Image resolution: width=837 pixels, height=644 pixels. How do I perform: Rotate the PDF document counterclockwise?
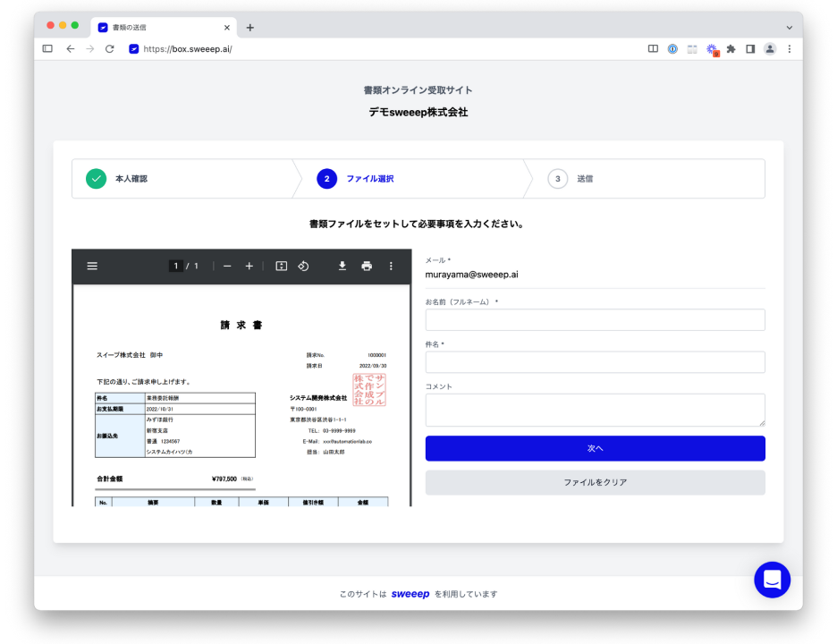[303, 266]
